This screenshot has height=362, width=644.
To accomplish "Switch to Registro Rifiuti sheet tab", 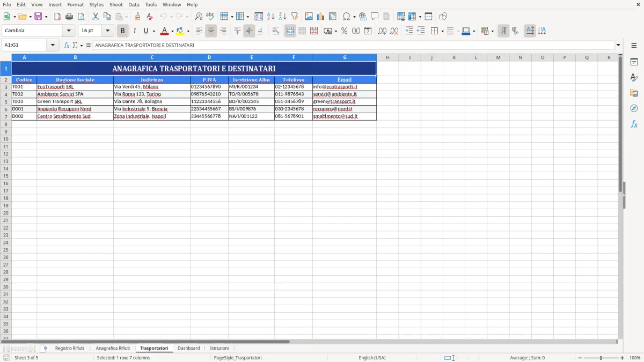I will click(x=69, y=348).
